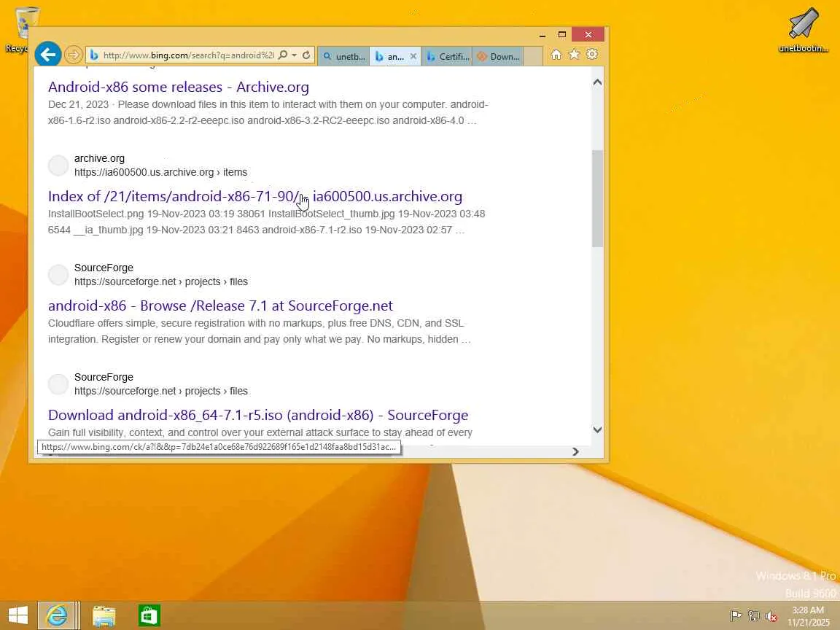Click the muted volume tray icon

point(771,616)
